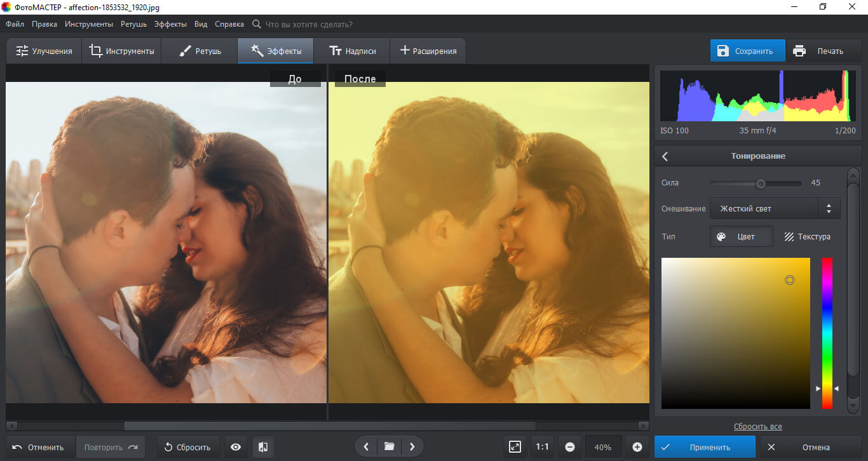868x461 pixels.
Task: Click the zoom in plus icon
Action: tap(637, 447)
